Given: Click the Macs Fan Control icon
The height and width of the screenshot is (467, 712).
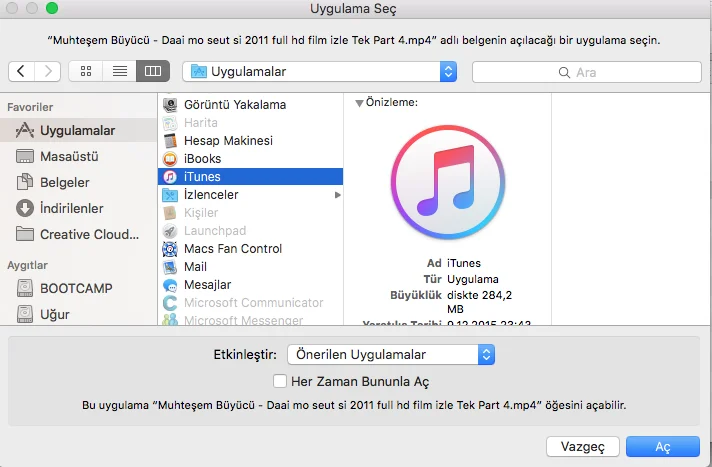Looking at the screenshot, I should 170,248.
